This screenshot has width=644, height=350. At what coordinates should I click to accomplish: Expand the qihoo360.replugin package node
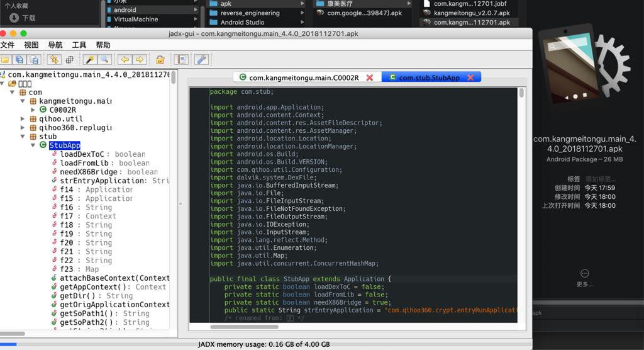[x=23, y=128]
